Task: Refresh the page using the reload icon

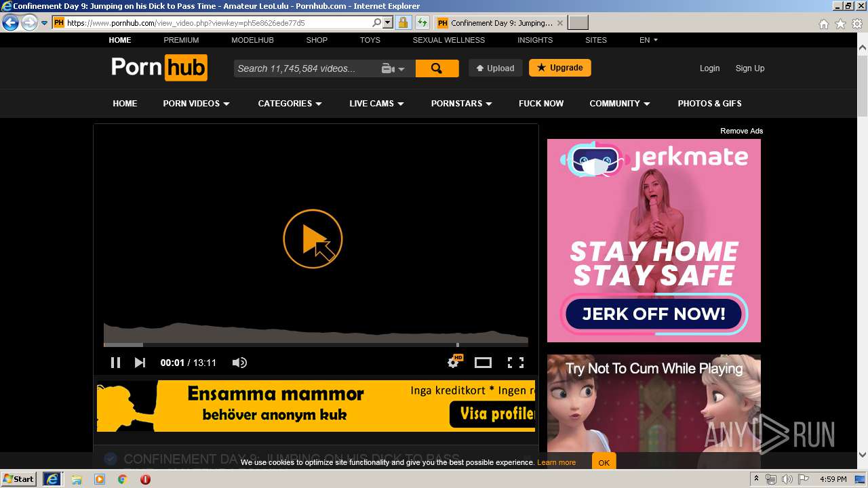Action: click(422, 22)
